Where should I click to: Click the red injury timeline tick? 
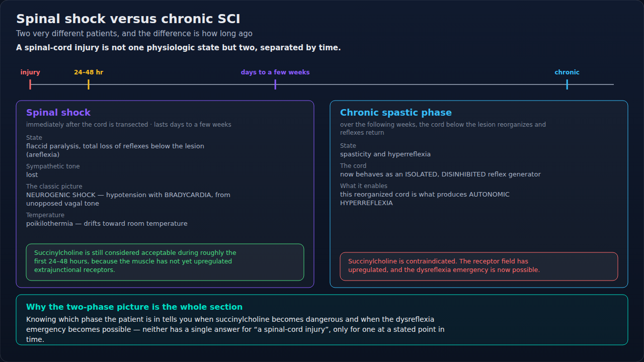tap(30, 84)
